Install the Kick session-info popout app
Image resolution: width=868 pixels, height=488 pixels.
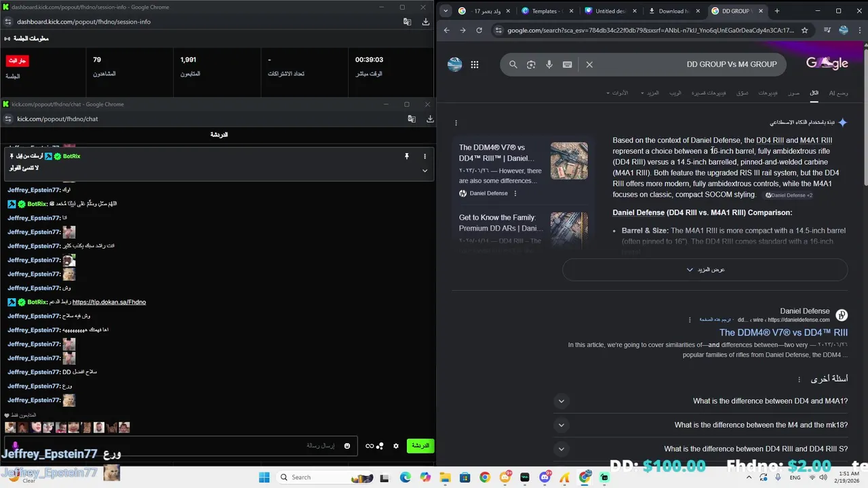click(x=426, y=22)
